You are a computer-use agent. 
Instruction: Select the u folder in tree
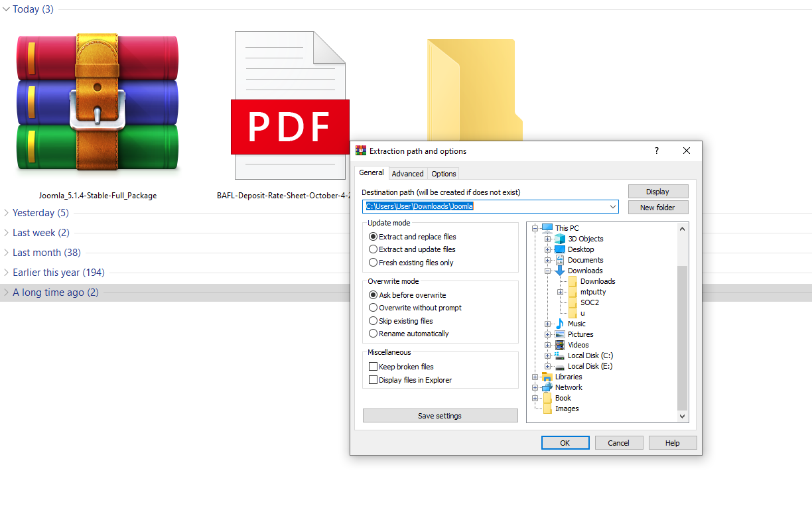pos(582,313)
